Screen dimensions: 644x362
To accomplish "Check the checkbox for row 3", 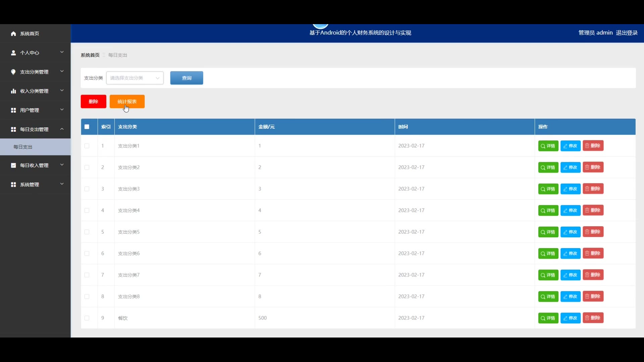I will click(x=87, y=189).
